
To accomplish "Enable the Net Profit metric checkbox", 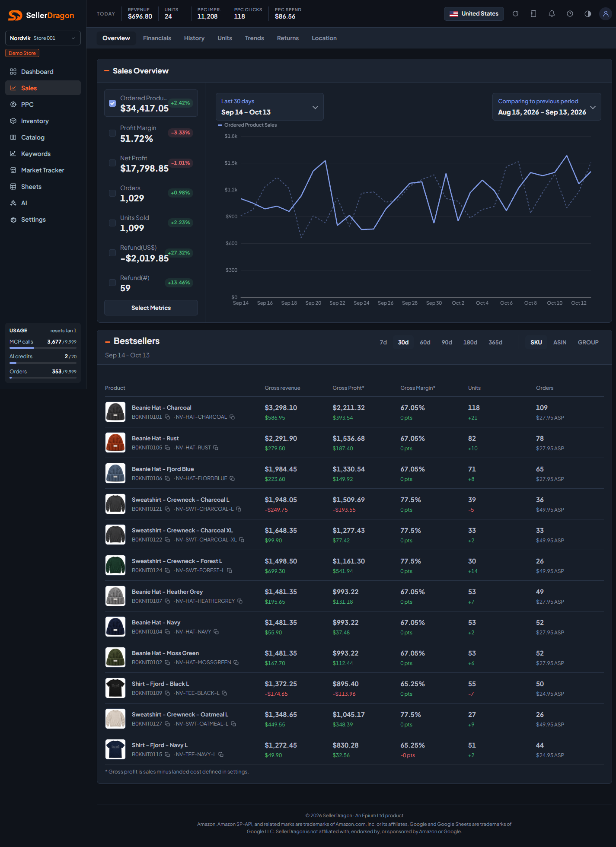I will pyautogui.click(x=112, y=163).
